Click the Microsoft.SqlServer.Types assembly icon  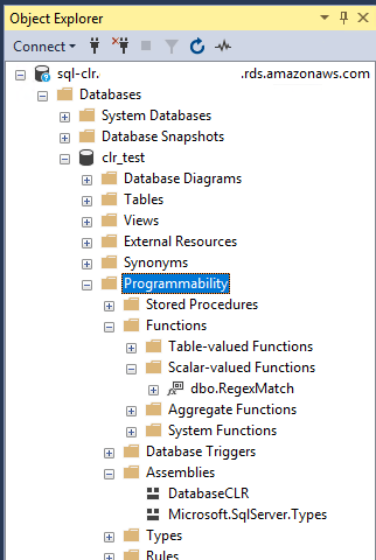pos(153,514)
